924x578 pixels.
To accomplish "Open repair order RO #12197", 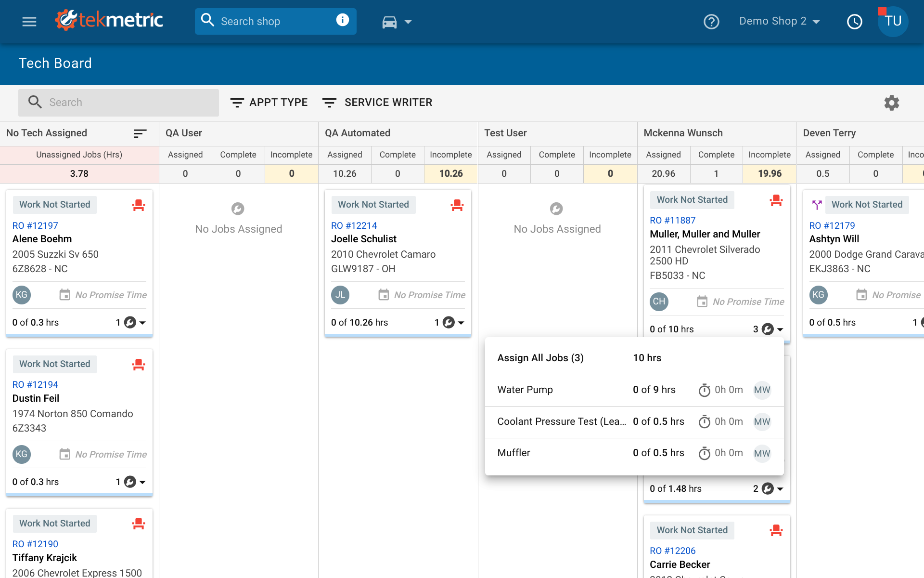I will pos(35,225).
